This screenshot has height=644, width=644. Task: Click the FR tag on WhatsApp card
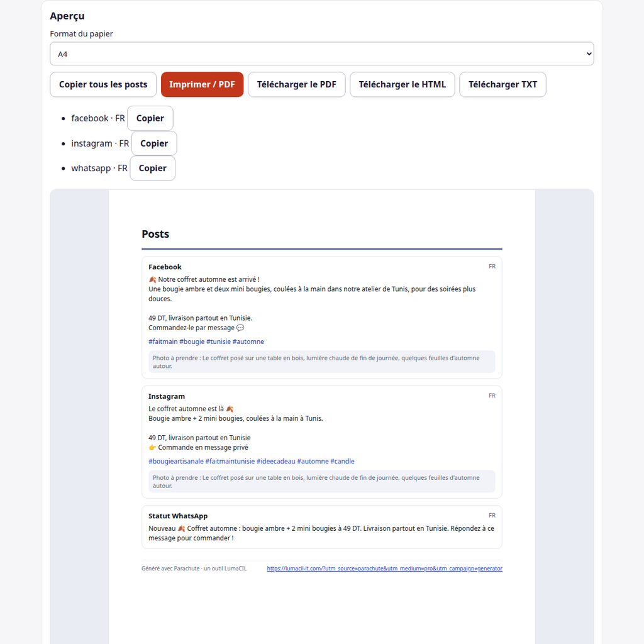coord(492,516)
